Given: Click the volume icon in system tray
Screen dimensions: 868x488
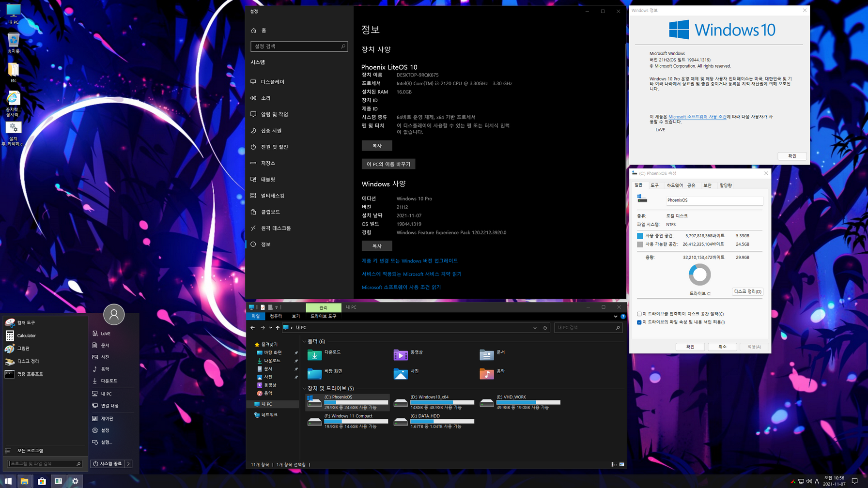Looking at the screenshot, I should (x=808, y=481).
